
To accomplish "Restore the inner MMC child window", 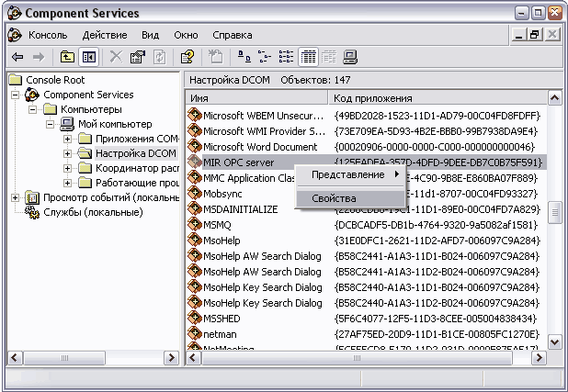I will tap(535, 35).
